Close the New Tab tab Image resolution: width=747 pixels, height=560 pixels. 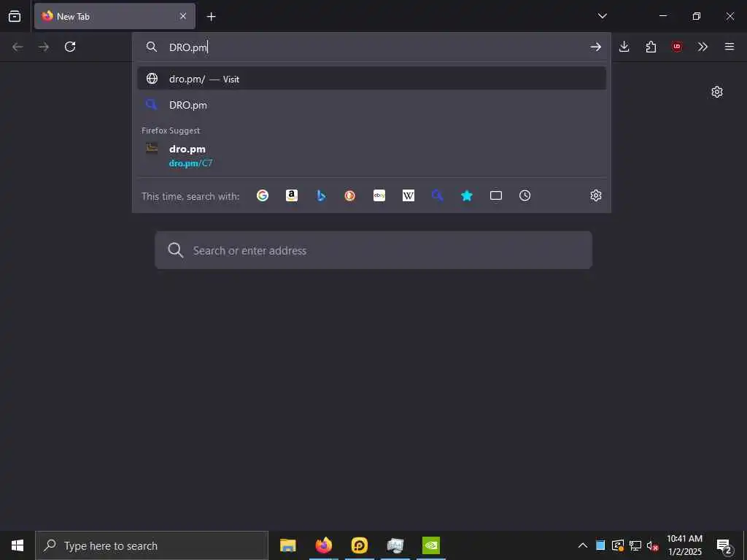[183, 16]
